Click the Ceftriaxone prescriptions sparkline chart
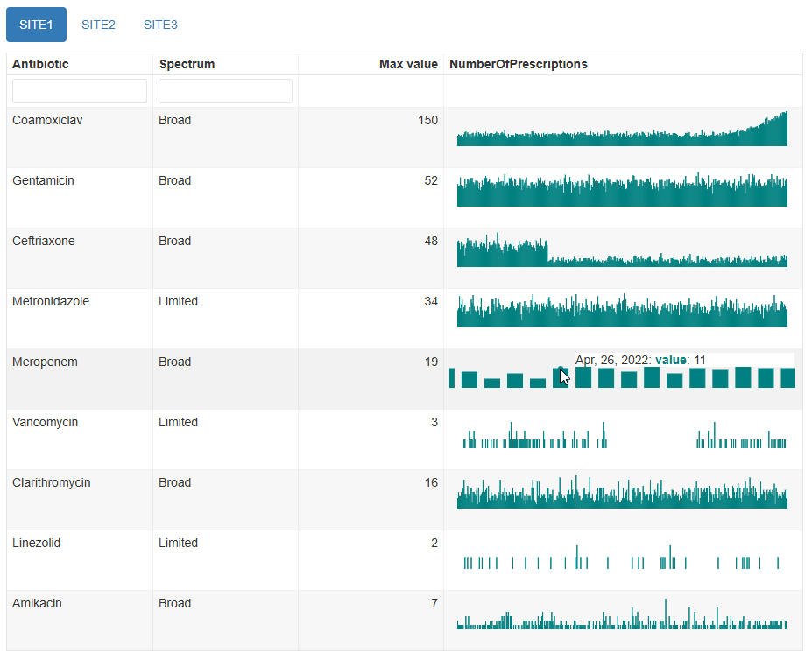Viewport: 812px width, 660px height. pos(622,252)
